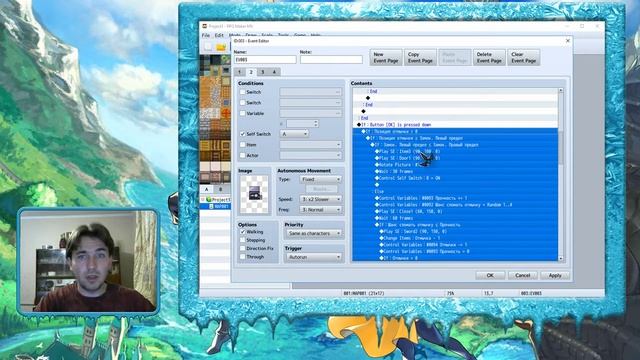Click the Contents list vertical scrollbar thumb
640x360 pixels.
[560, 147]
